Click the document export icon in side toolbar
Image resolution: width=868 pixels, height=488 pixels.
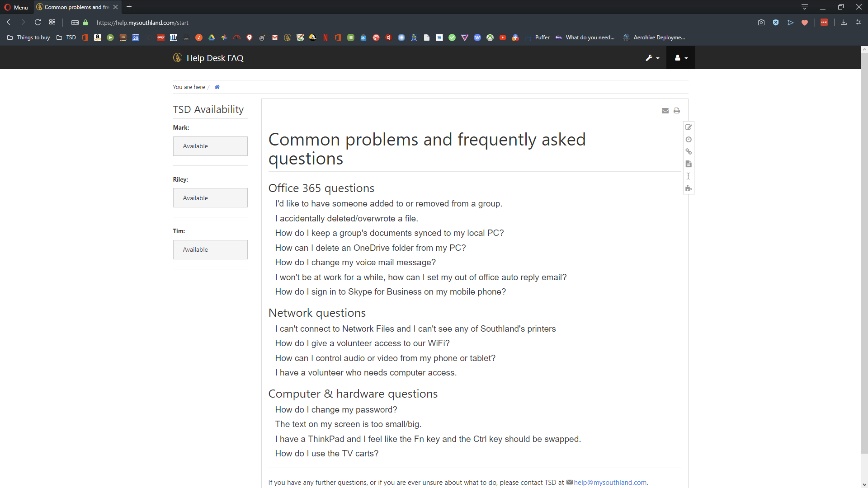coord(689,164)
